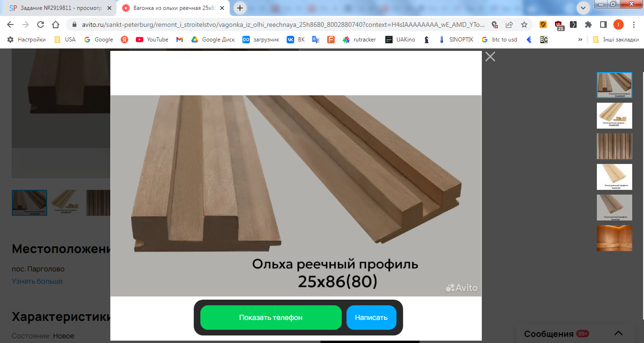Image resolution: width=644 pixels, height=343 pixels.
Task: Click the 'пос. Парголово' location text
Action: (38, 269)
